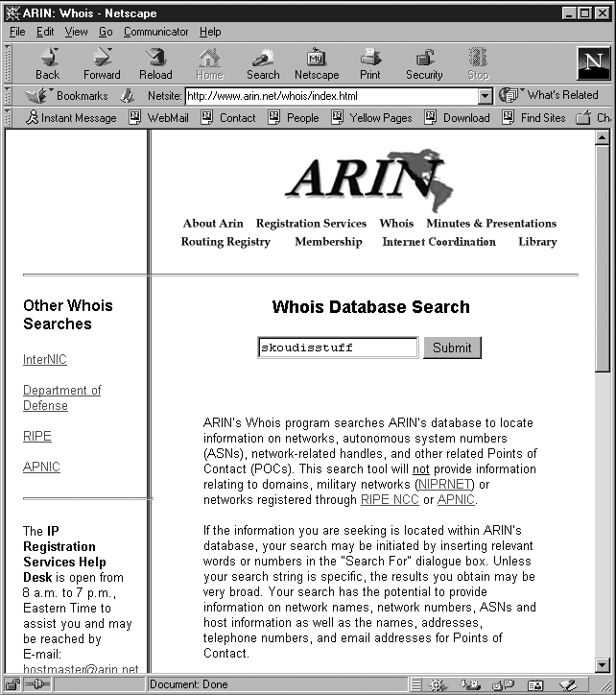Open the Edit menu
Image resolution: width=616 pixels, height=695 pixels.
[45, 32]
